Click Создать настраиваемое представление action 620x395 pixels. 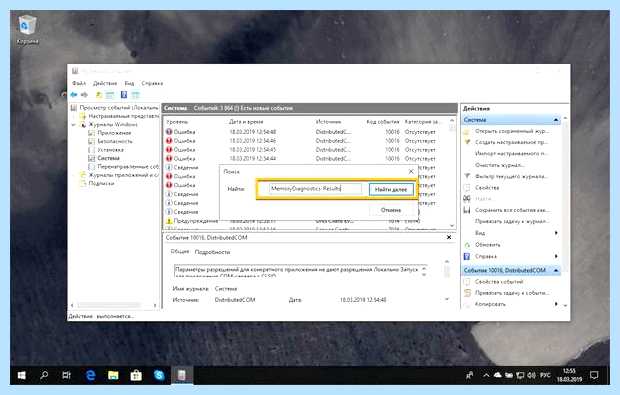coord(511,142)
